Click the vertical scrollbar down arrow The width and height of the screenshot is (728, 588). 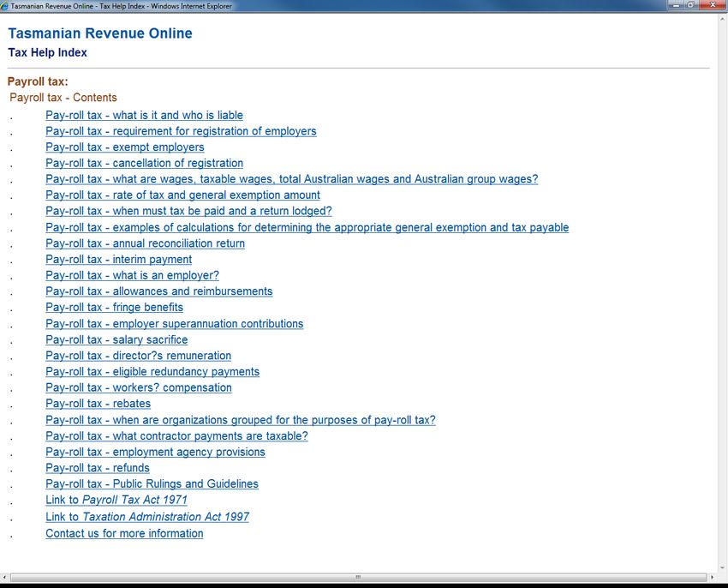click(722, 568)
